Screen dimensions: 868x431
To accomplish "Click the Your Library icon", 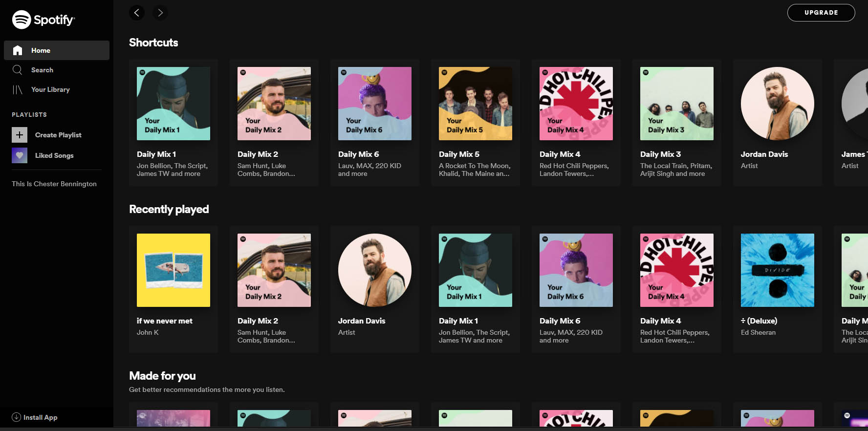I will [18, 89].
